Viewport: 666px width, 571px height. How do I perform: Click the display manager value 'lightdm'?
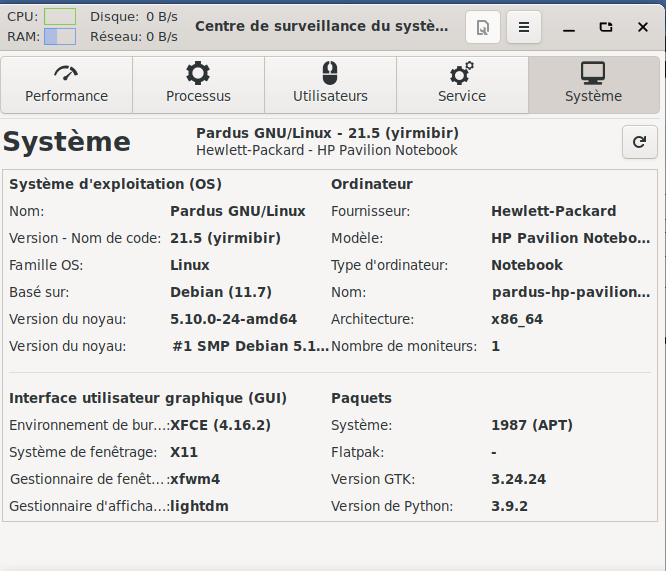pos(199,506)
